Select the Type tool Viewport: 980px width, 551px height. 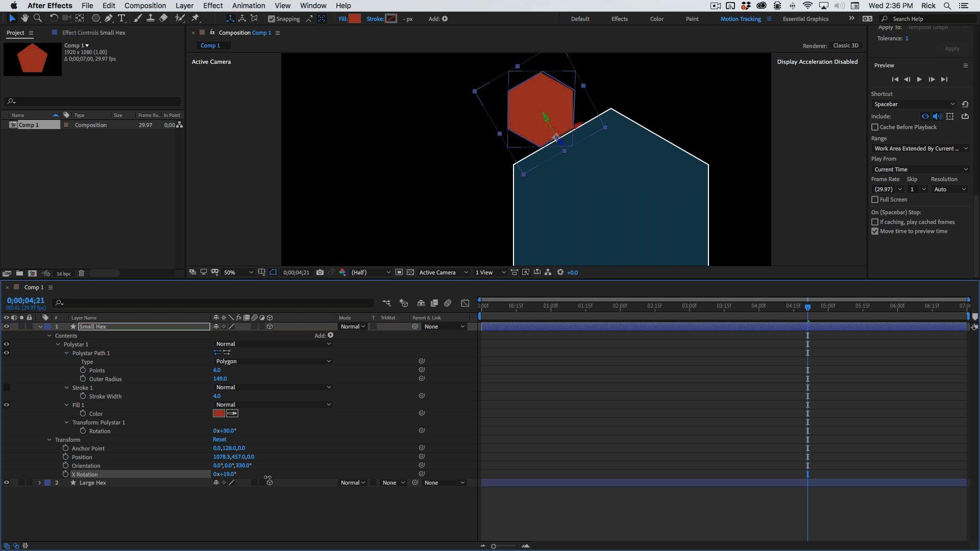coord(121,18)
